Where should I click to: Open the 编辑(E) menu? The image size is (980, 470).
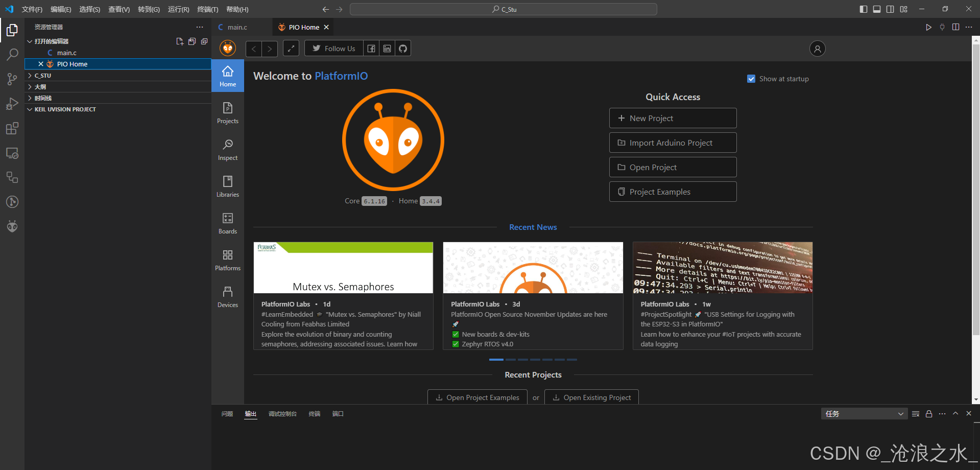point(61,9)
